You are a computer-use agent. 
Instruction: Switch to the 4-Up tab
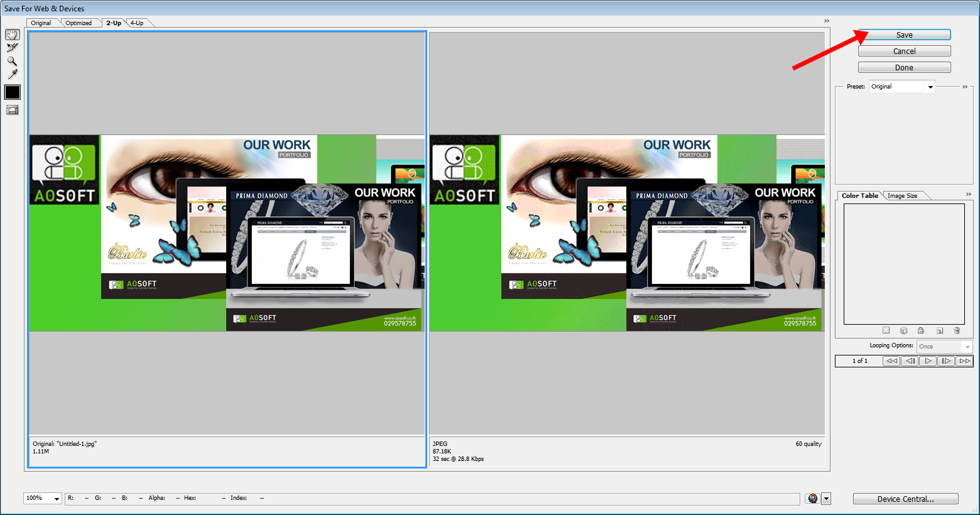137,23
